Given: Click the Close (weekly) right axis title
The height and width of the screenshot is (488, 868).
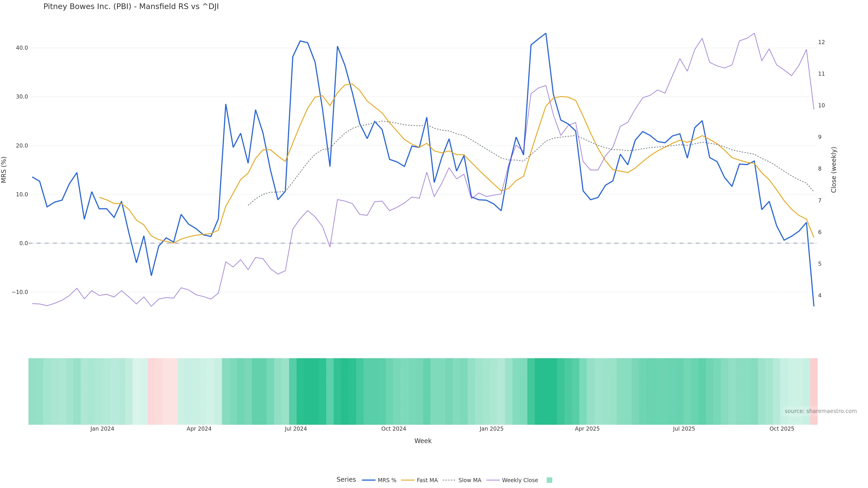Looking at the screenshot, I should 834,170.
